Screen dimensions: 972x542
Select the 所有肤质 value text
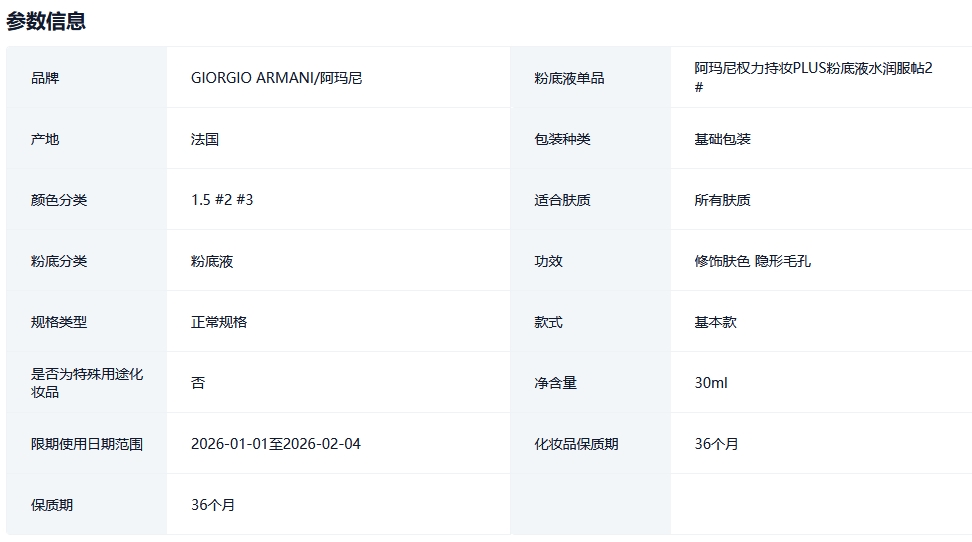click(x=722, y=200)
